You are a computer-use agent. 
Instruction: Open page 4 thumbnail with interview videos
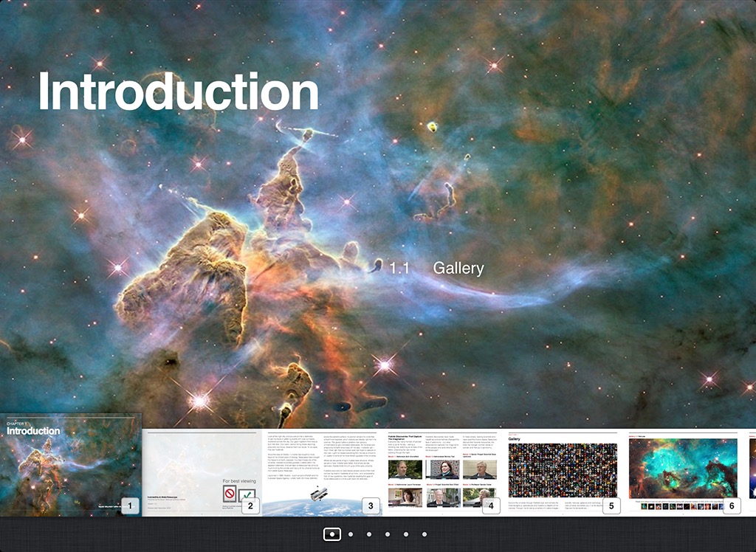click(x=443, y=472)
